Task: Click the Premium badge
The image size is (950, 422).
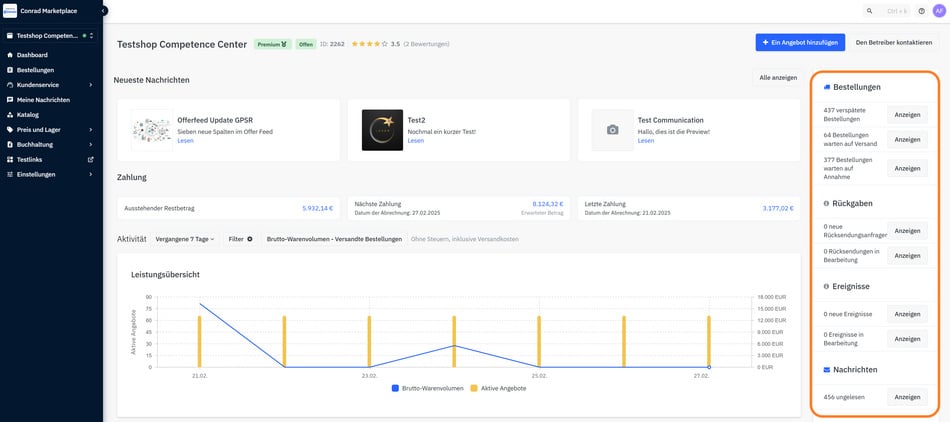Action: (273, 44)
